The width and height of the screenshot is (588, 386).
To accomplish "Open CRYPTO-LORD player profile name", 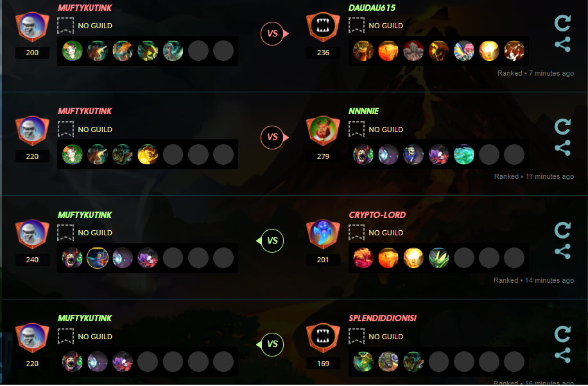I will [x=377, y=215].
